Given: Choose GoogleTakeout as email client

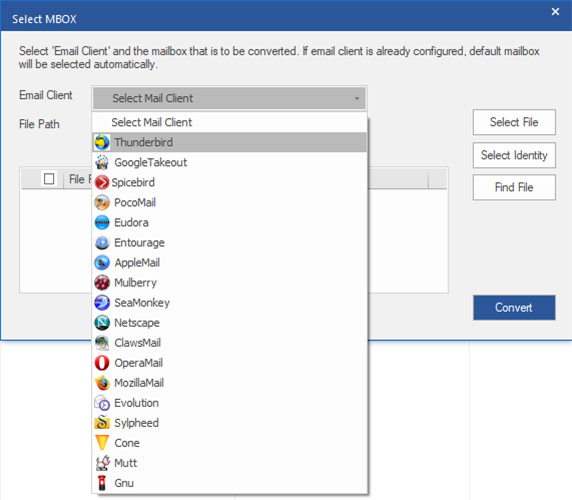Looking at the screenshot, I should (x=229, y=162).
